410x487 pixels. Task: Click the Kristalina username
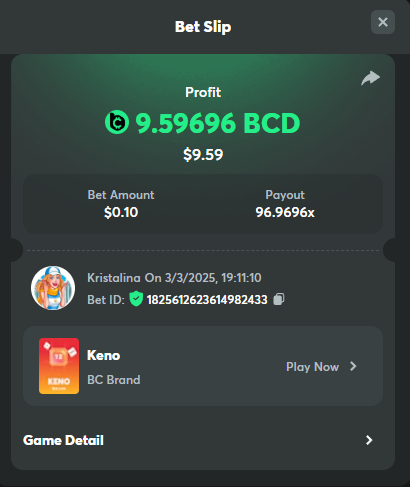click(x=114, y=278)
